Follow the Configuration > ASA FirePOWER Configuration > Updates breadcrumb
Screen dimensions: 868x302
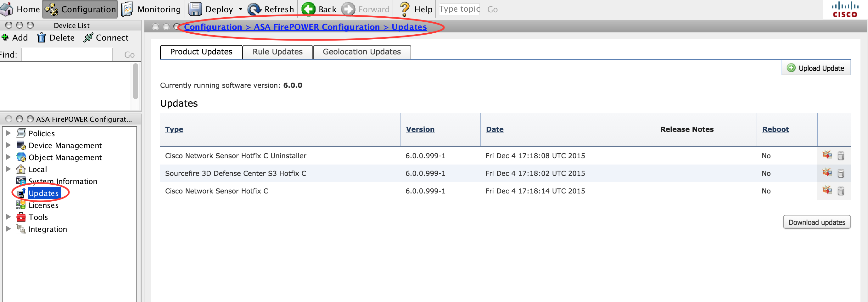pyautogui.click(x=305, y=27)
